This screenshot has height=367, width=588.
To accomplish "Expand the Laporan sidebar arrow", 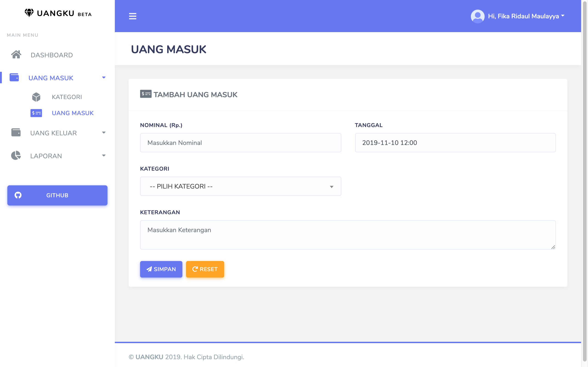I will click(104, 156).
